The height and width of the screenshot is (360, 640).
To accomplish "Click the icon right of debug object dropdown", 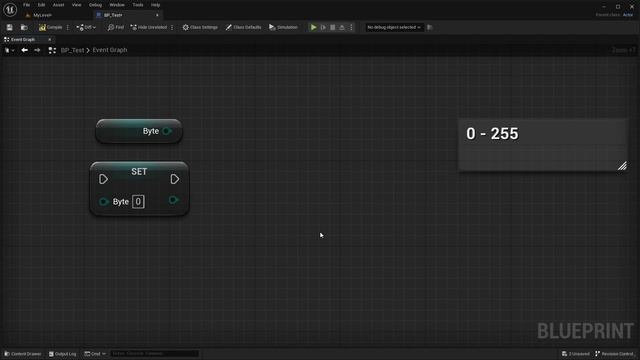I will 429,27.
